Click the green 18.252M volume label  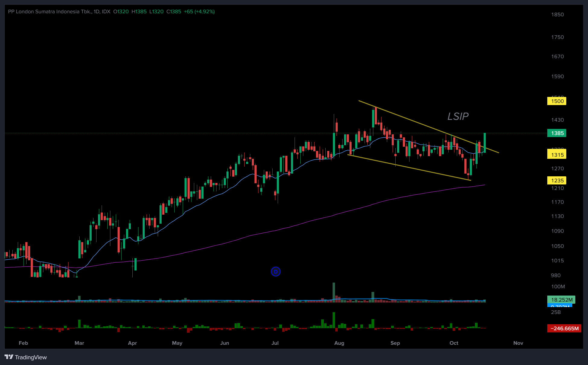click(x=561, y=299)
